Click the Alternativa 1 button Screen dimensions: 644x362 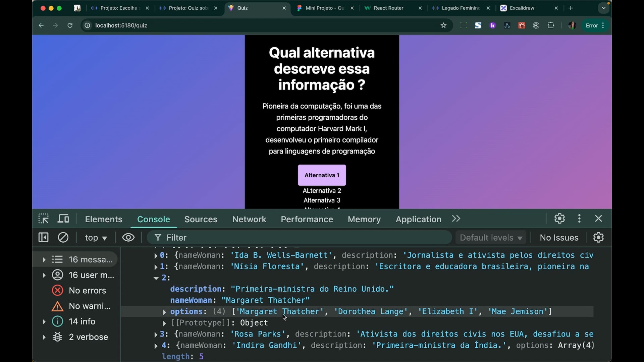322,175
